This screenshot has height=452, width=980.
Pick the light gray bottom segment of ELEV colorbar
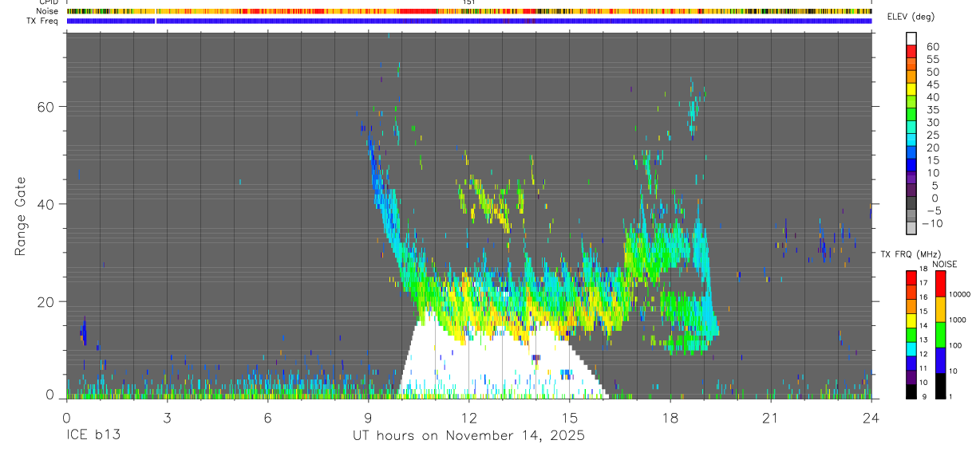[911, 228]
